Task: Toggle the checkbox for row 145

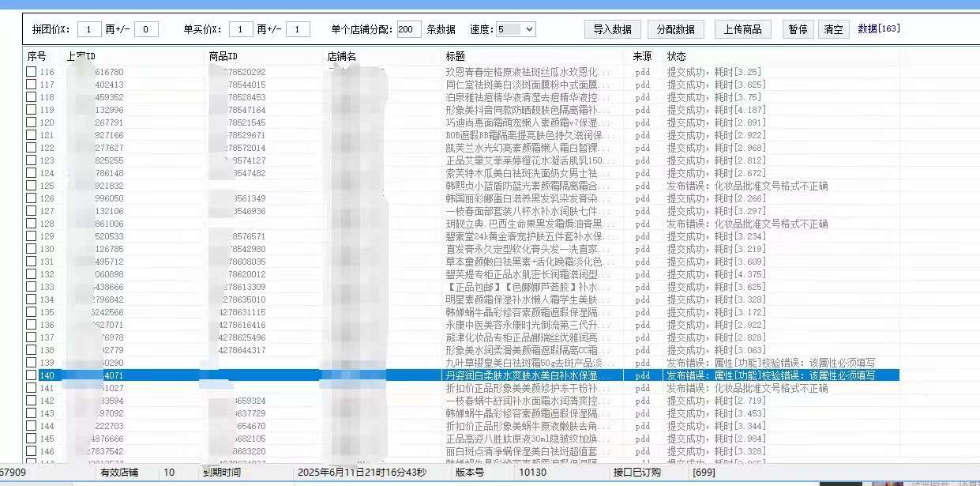Action: pyautogui.click(x=31, y=439)
